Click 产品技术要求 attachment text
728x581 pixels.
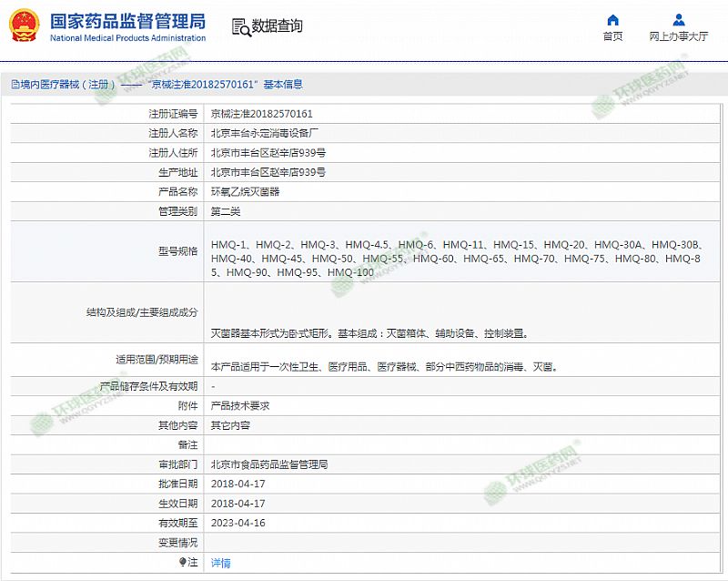(x=240, y=406)
